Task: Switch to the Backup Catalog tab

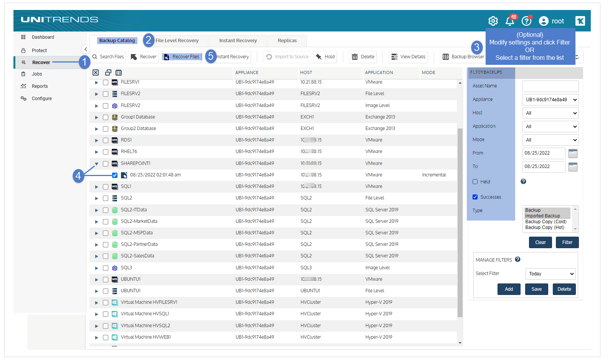Action: pyautogui.click(x=117, y=41)
